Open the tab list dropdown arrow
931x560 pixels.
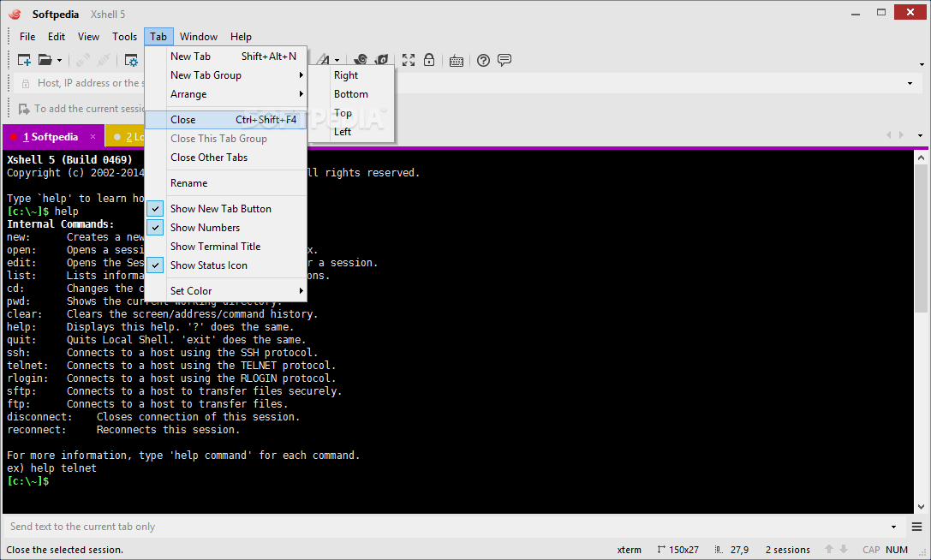921,136
